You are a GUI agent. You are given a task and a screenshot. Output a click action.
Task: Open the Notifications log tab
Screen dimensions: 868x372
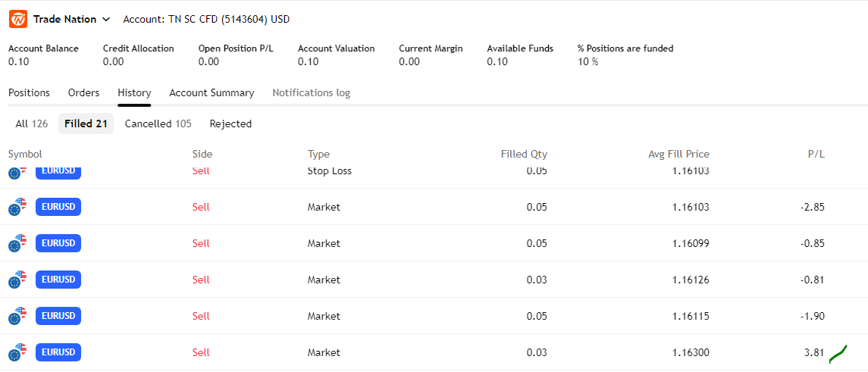click(x=311, y=92)
